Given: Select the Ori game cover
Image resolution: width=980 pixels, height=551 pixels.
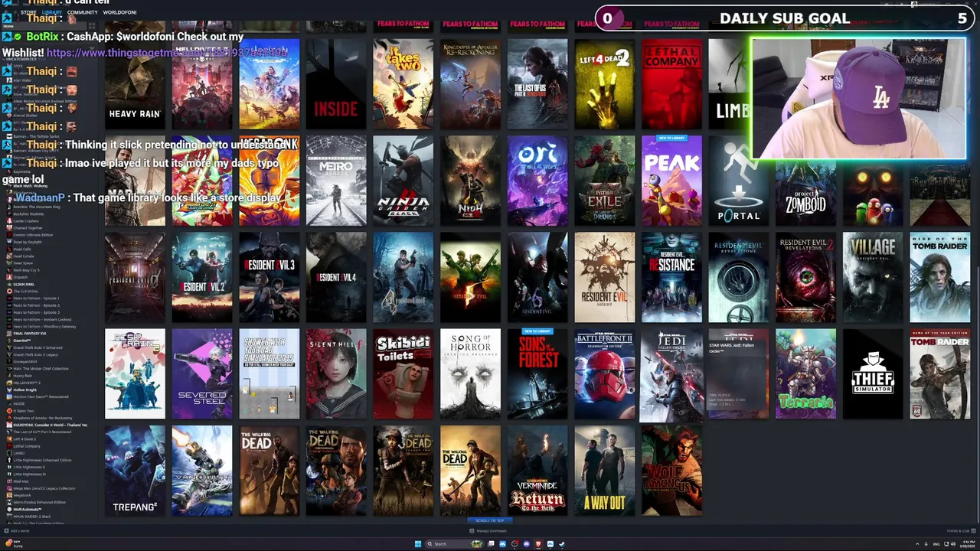Looking at the screenshot, I should pos(537,181).
